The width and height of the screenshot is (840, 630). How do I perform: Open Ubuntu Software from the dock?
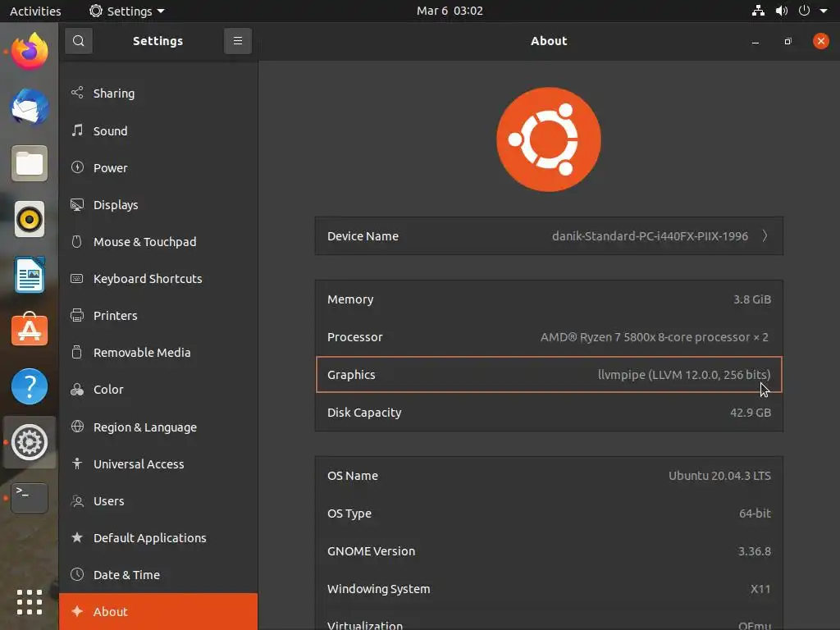pos(30,330)
